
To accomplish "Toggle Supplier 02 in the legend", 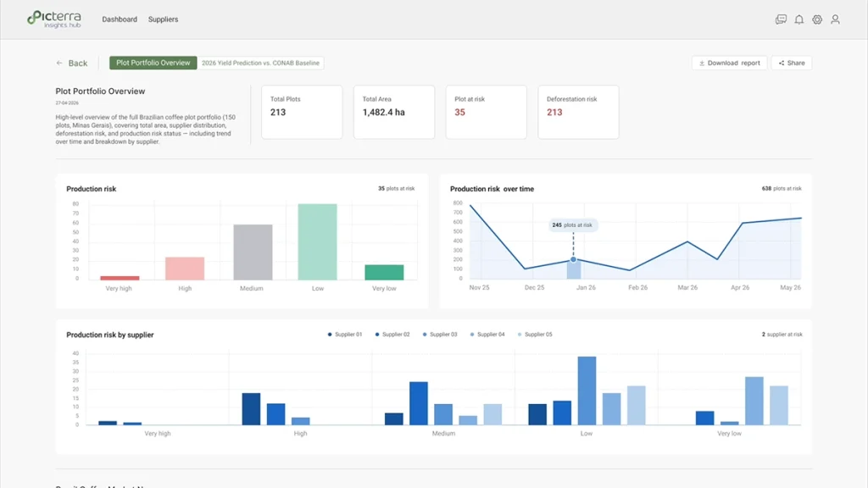I will click(392, 334).
